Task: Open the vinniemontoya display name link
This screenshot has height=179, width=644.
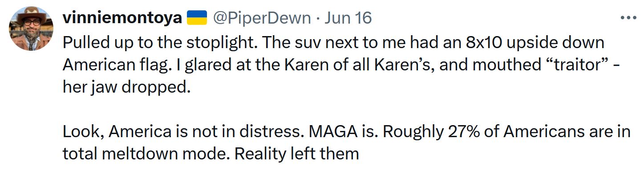Action: click(122, 18)
